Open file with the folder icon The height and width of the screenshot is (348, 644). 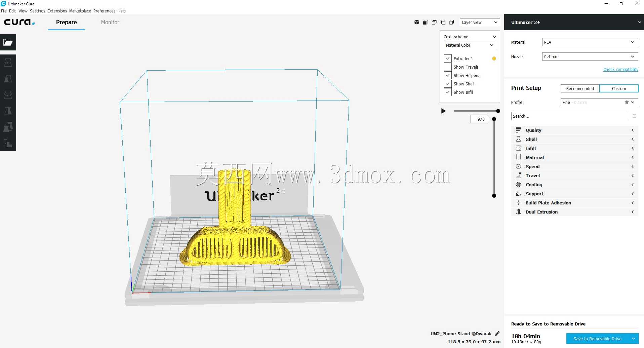8,42
